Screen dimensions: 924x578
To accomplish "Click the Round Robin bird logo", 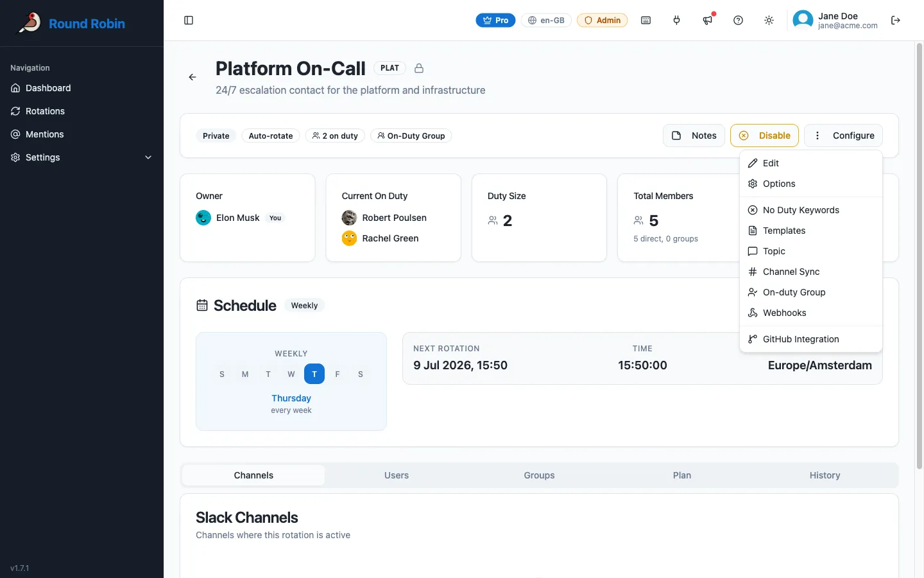I will pyautogui.click(x=30, y=23).
